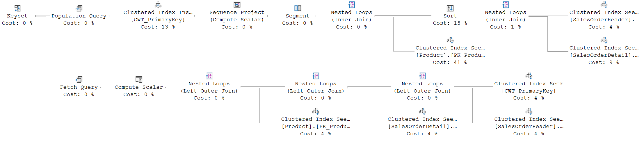Select the Keyset operator icon

click(x=17, y=8)
